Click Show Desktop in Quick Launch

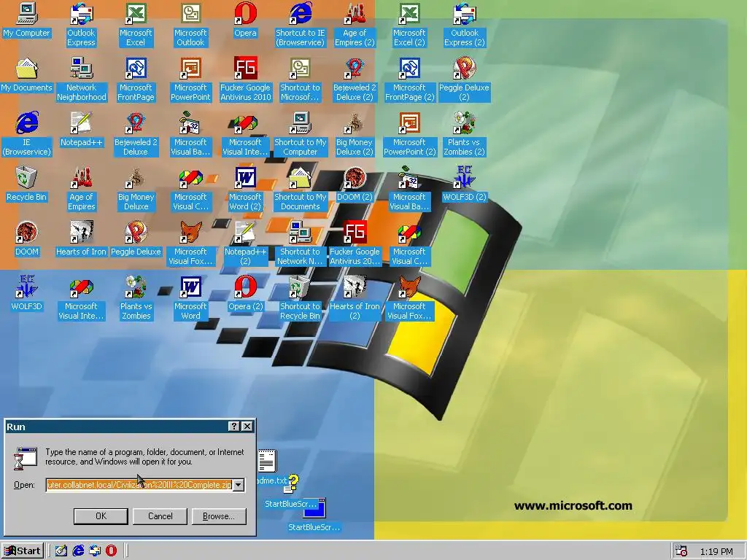(x=61, y=551)
